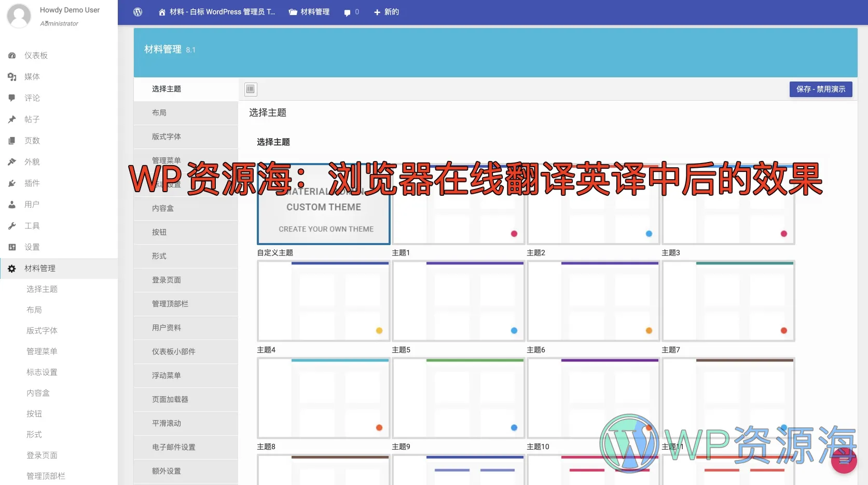Open the 标志设置 submenu link in the sidebar

(42, 372)
